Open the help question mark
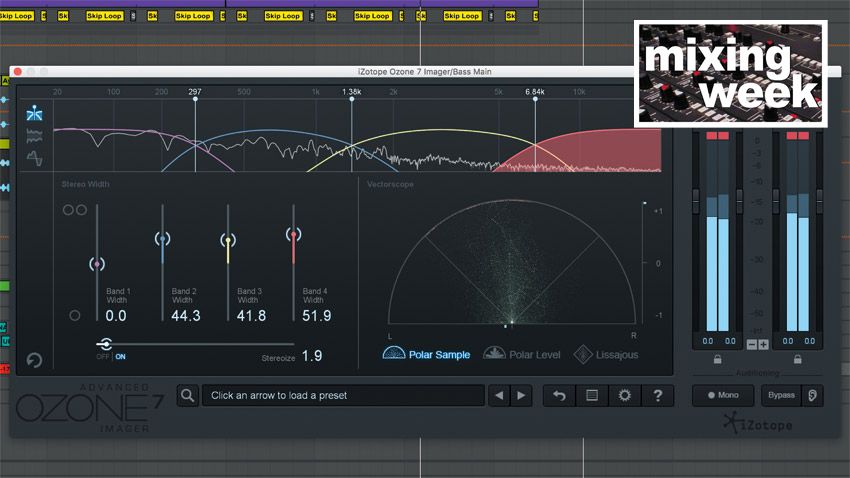This screenshot has height=478, width=850. (x=658, y=396)
